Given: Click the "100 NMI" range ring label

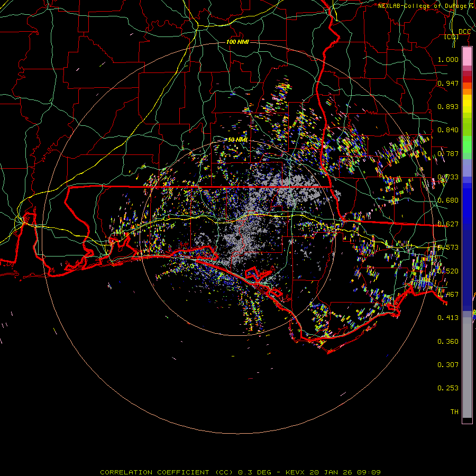Looking at the screenshot, I should [x=237, y=42].
